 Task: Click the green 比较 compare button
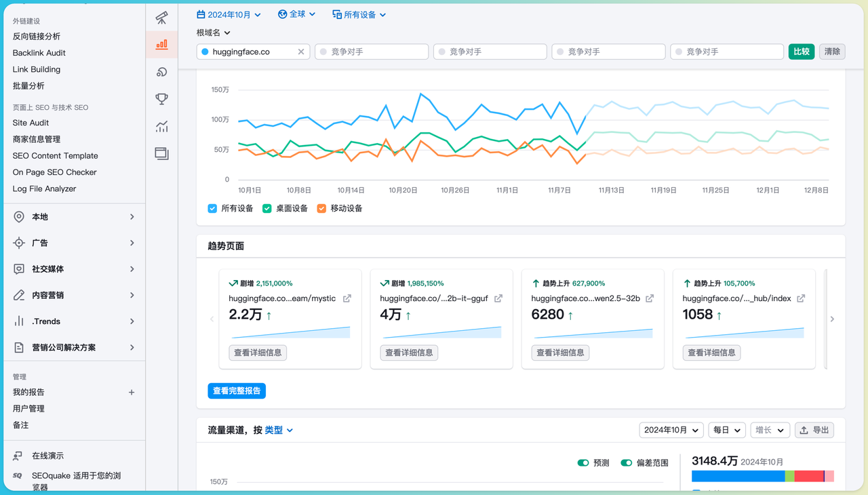[x=802, y=52]
